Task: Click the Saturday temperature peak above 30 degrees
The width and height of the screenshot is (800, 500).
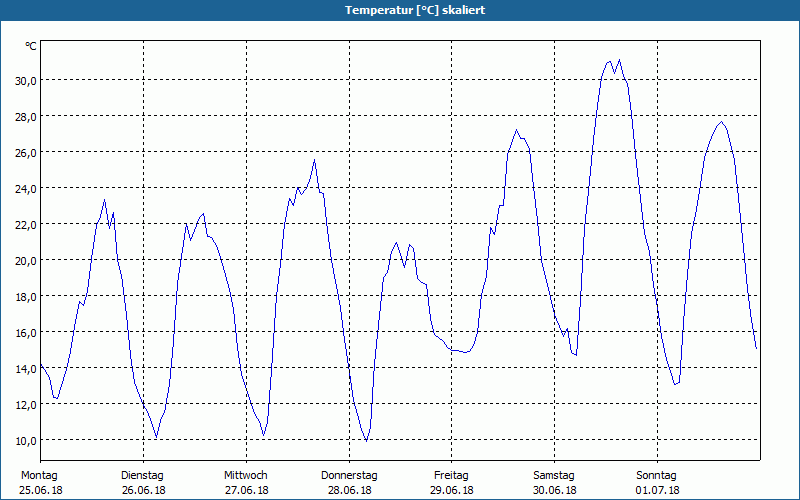Action: click(619, 60)
